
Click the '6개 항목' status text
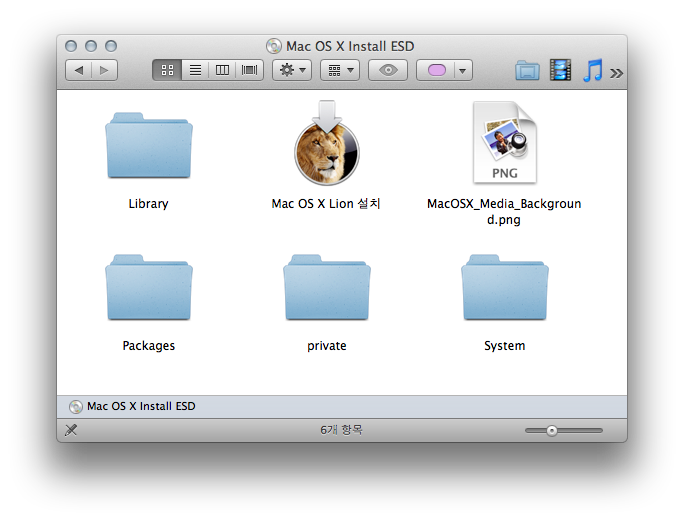point(341,430)
